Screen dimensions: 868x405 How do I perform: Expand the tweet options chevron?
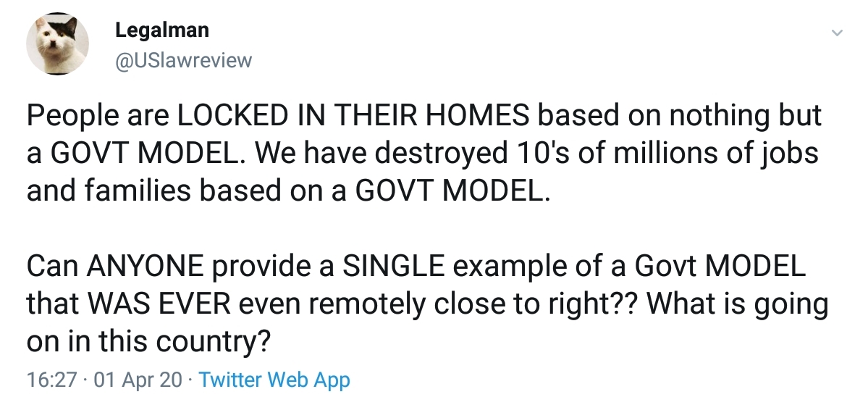pyautogui.click(x=837, y=33)
